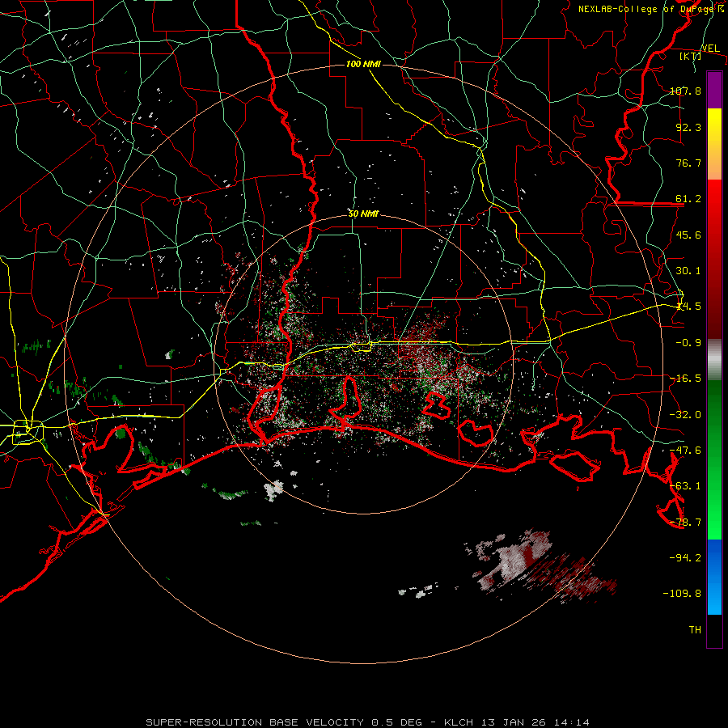Click the NEXLAB-College of DuPage label

click(652, 9)
